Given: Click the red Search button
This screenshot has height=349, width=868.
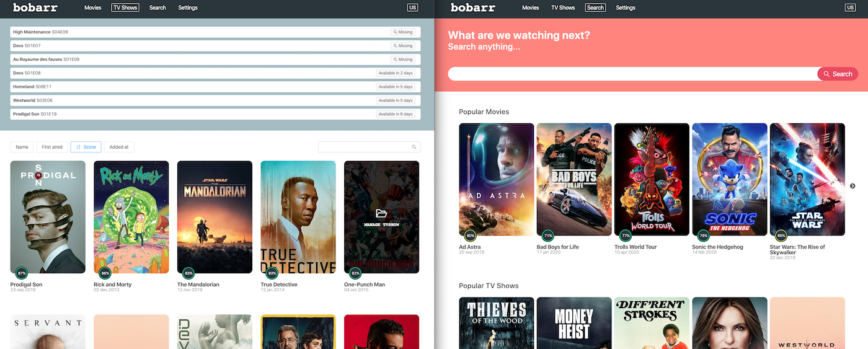Looking at the screenshot, I should 838,74.
